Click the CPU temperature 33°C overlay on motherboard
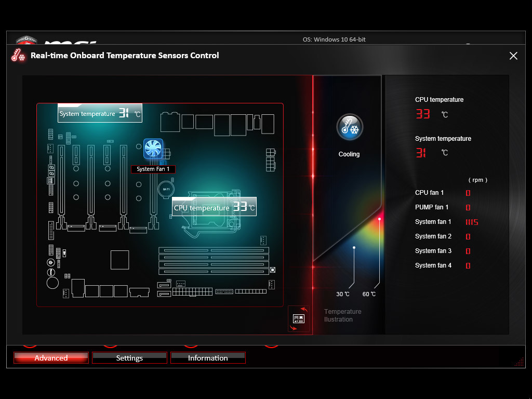 pyautogui.click(x=214, y=206)
